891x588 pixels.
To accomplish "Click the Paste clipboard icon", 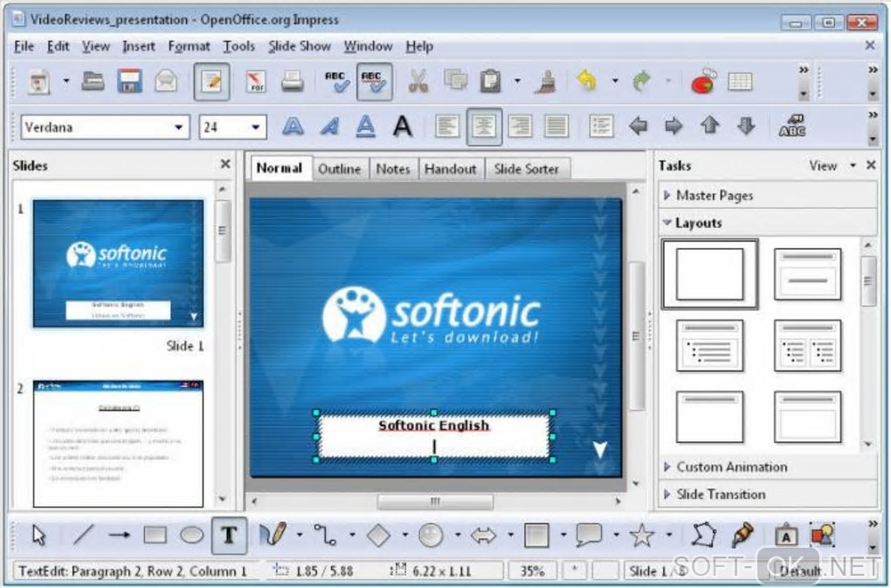I will pyautogui.click(x=490, y=81).
